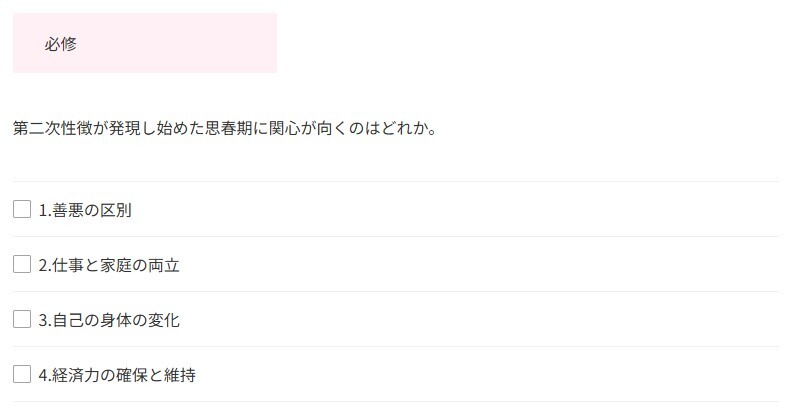Screen dimensions: 794x417
Task: Click the number 2. before 仕事と家庭
Action: (x=45, y=265)
